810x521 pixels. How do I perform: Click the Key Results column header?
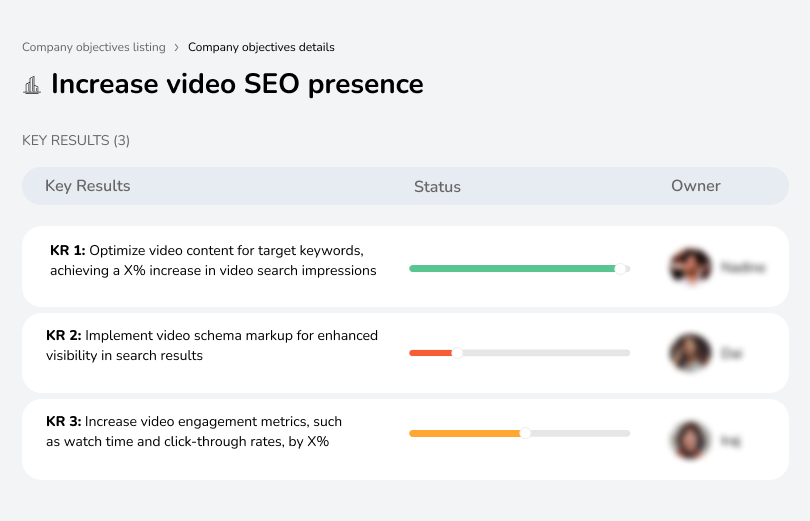coord(88,186)
